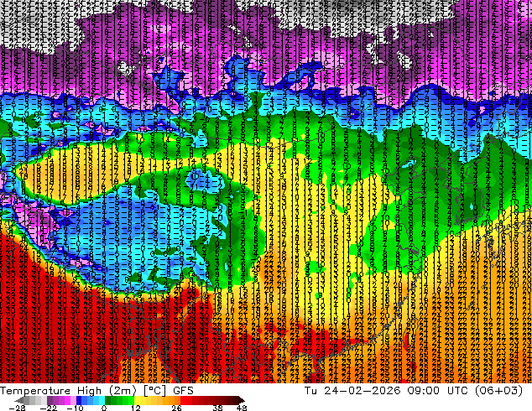Click the 12 label on the color scale

[x=136, y=408]
